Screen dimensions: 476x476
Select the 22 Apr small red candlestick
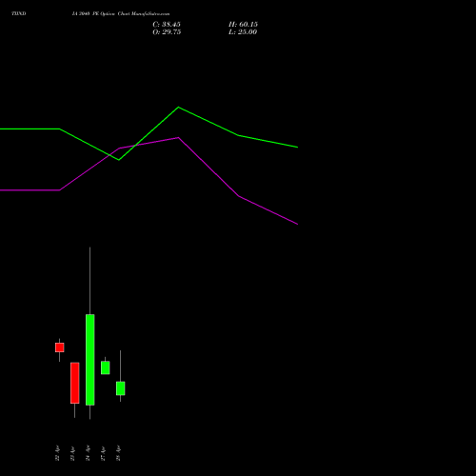[x=59, y=347]
